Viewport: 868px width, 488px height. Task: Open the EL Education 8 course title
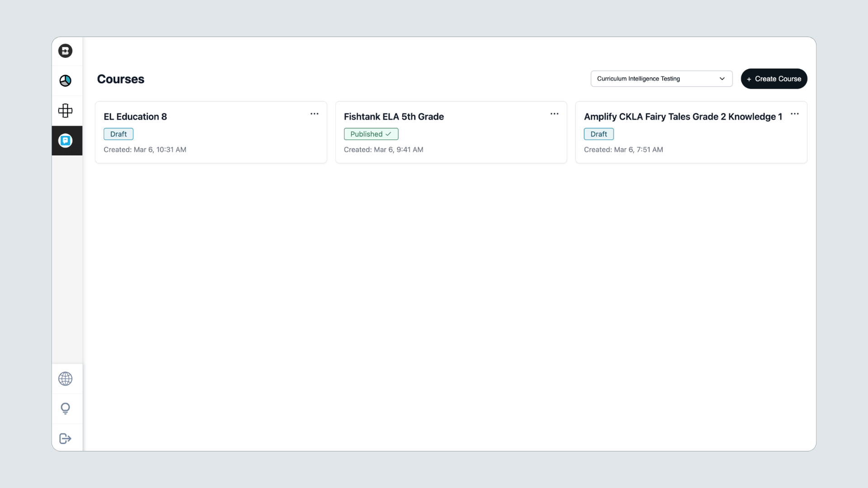[135, 117]
